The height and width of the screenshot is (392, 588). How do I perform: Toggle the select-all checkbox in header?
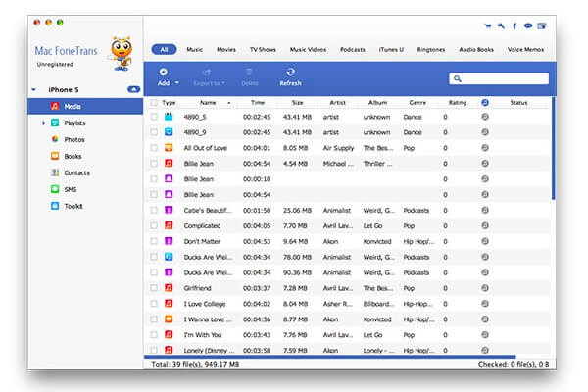(154, 102)
